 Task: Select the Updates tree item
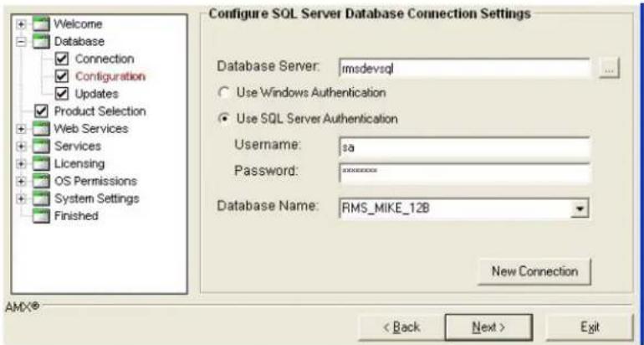tap(96, 94)
